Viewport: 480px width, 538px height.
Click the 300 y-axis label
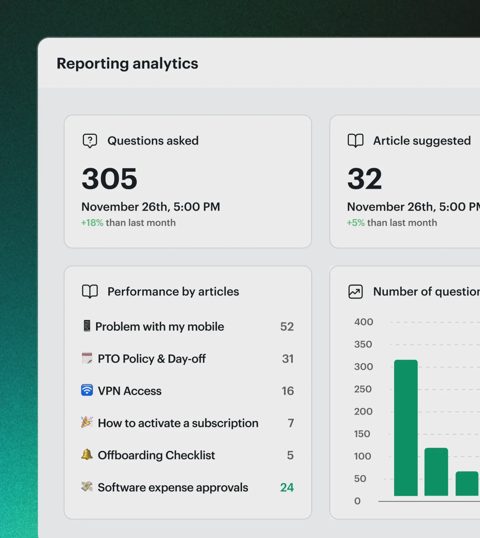tap(364, 367)
